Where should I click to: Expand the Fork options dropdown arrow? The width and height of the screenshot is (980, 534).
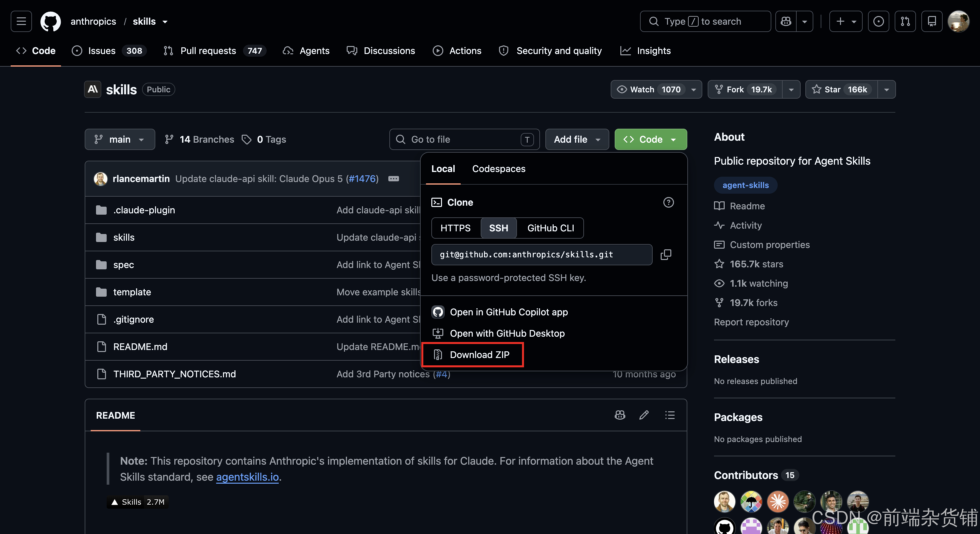791,89
